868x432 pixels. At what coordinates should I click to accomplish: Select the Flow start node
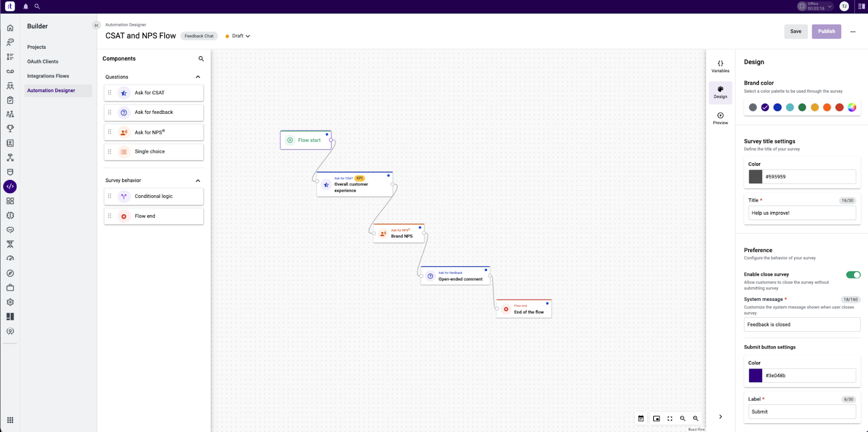point(306,140)
